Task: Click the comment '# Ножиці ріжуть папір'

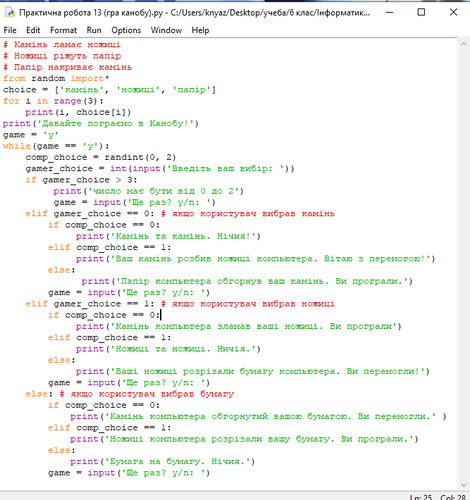Action: click(x=62, y=56)
